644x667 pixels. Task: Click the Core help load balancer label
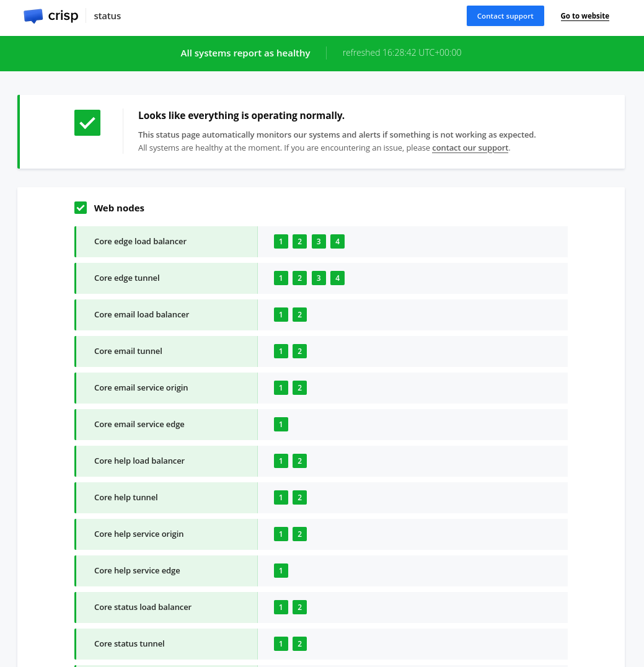click(x=139, y=461)
